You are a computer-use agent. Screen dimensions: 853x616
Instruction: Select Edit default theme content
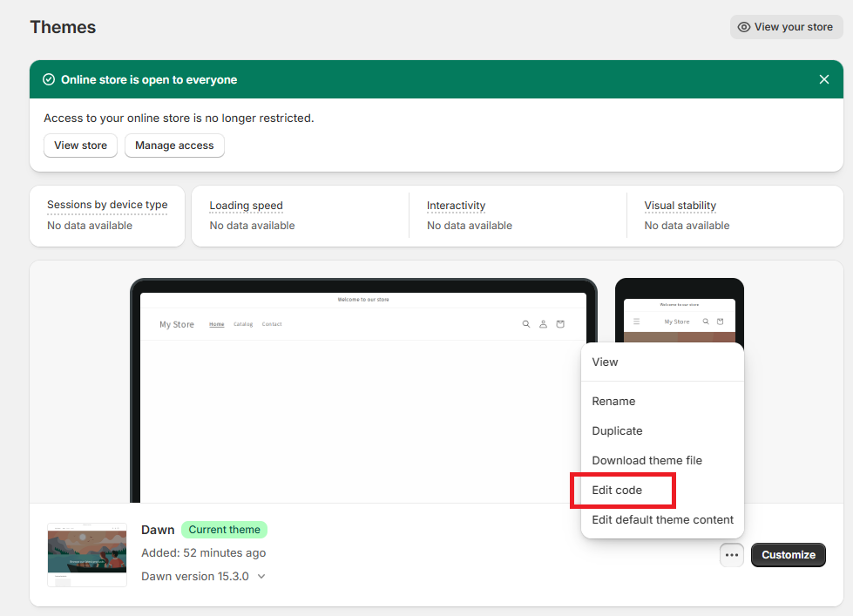(x=662, y=519)
